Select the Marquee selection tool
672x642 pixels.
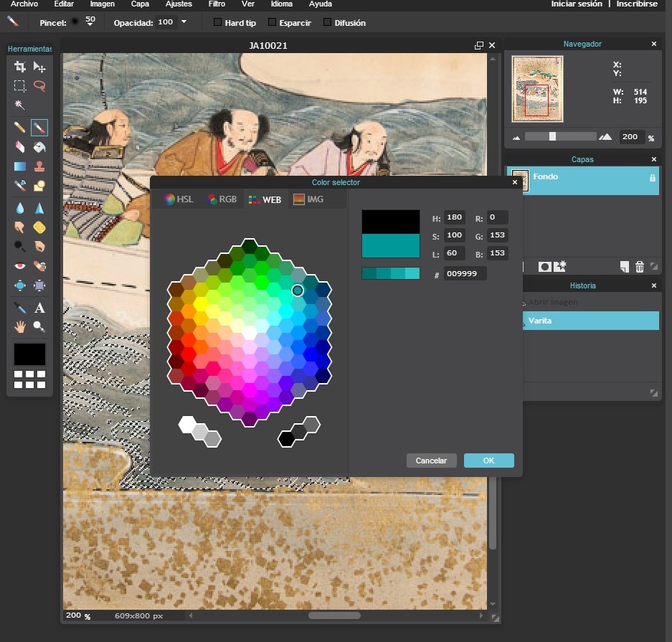(x=19, y=86)
